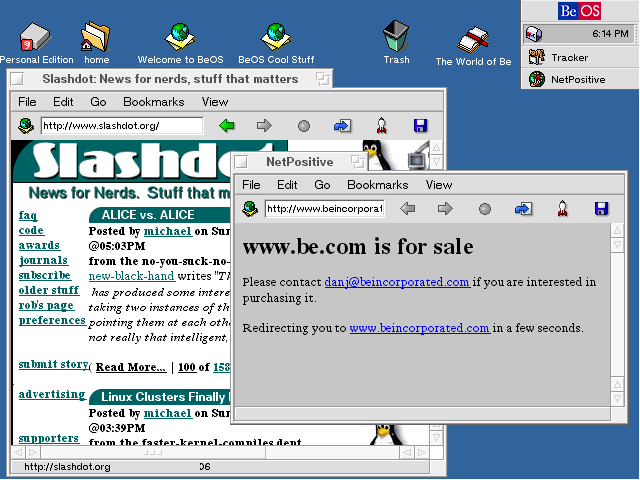
Task: Click Stop button in Slashdot window
Action: pyautogui.click(x=303, y=126)
